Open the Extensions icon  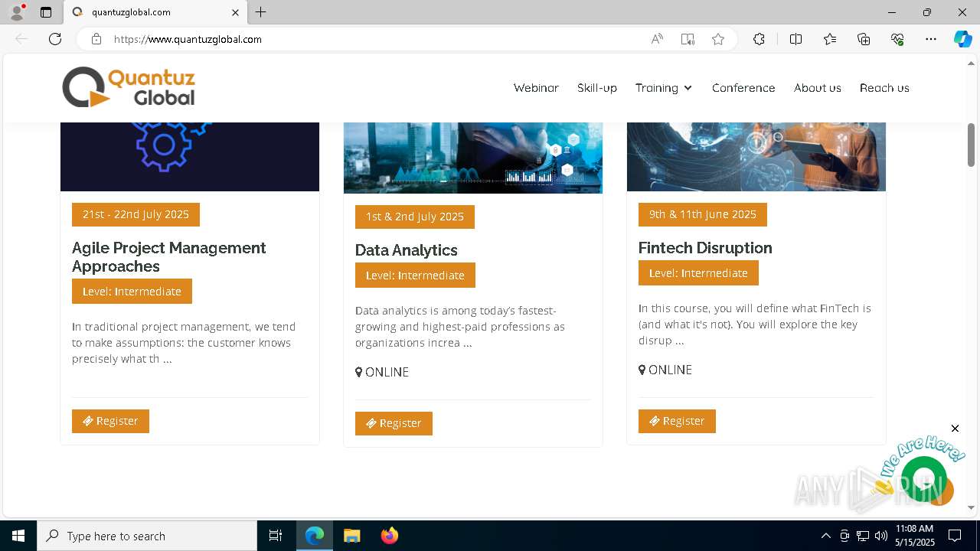point(759,39)
